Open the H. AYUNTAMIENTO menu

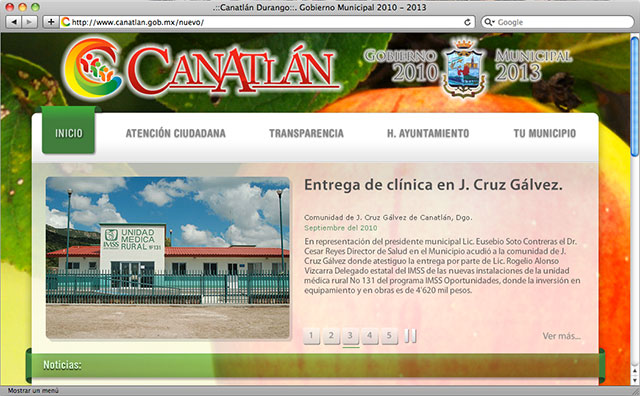coord(428,133)
